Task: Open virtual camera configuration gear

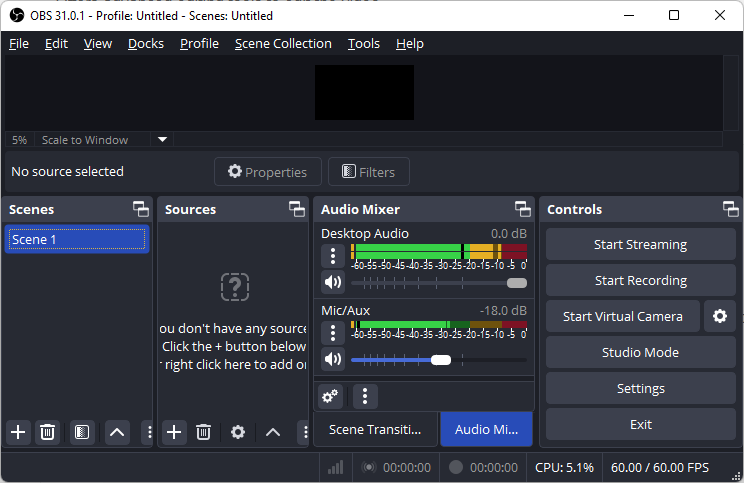Action: coord(719,316)
